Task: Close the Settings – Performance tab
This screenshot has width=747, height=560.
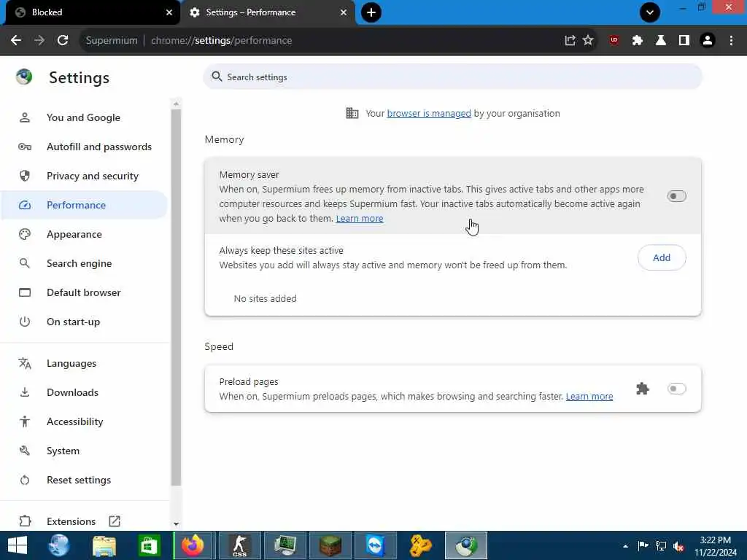Action: (x=344, y=12)
